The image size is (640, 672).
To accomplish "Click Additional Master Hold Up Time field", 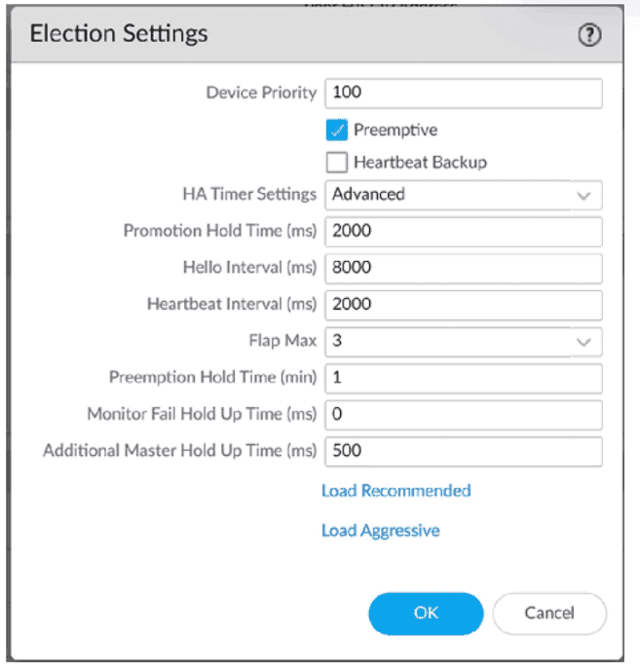I will click(463, 452).
